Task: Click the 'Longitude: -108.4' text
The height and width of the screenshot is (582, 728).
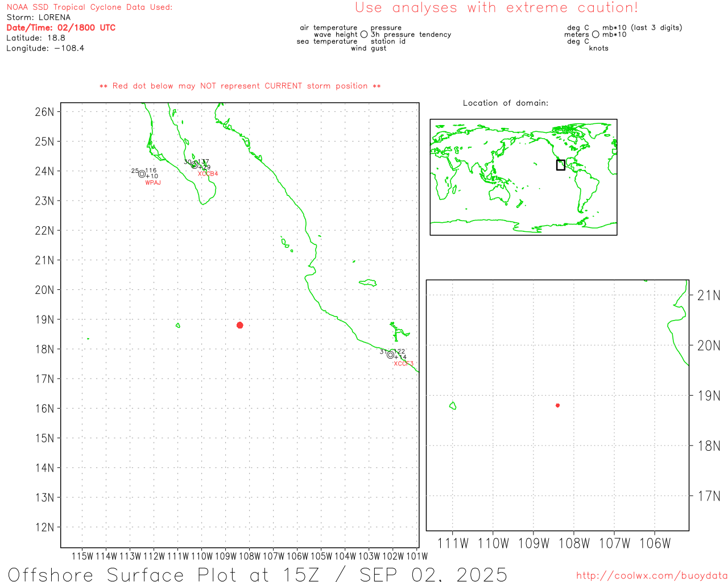Action: (x=45, y=48)
